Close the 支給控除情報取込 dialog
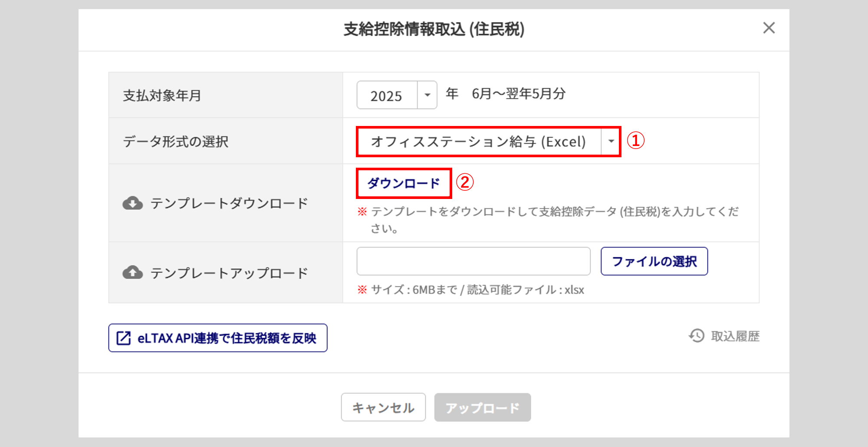This screenshot has width=868, height=447. pos(769,28)
